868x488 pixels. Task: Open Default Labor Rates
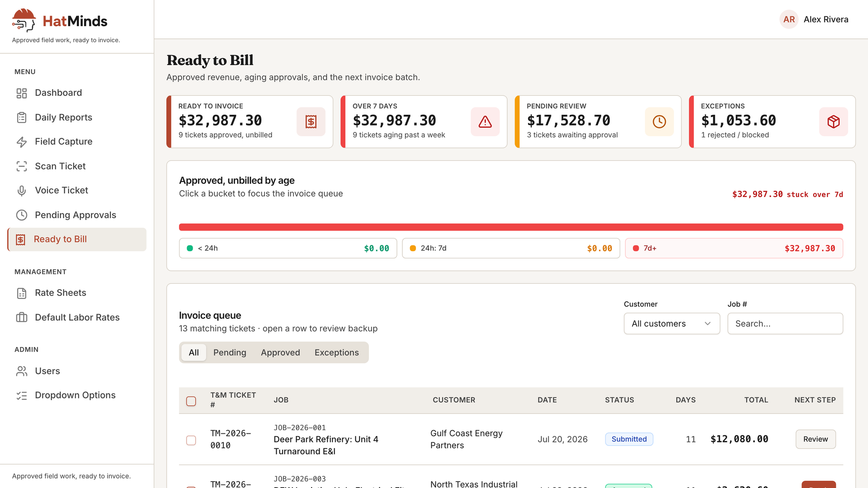(77, 318)
